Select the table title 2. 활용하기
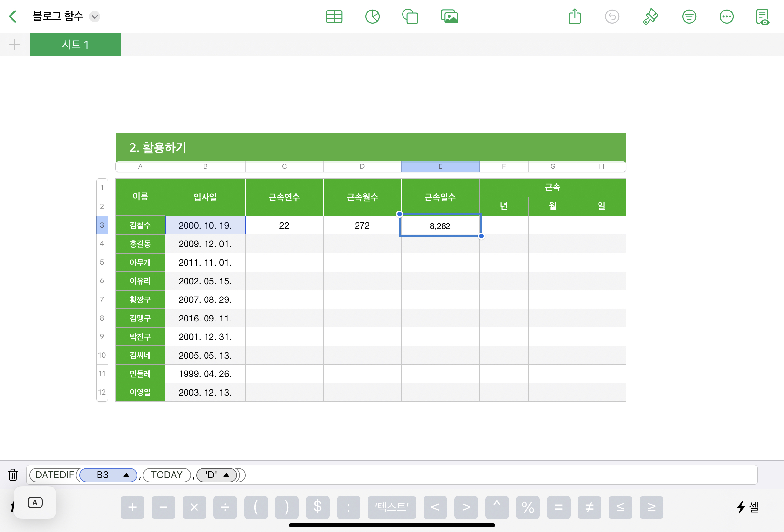 [x=158, y=147]
